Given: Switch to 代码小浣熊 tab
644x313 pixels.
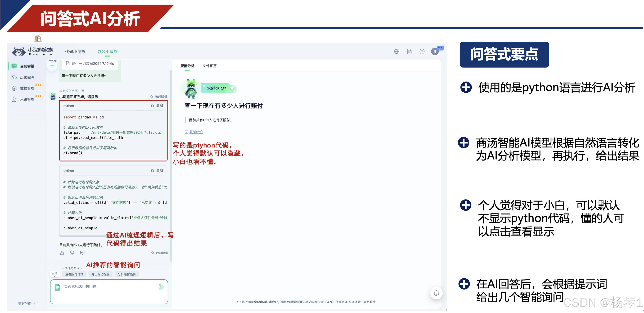Looking at the screenshot, I should (x=75, y=52).
